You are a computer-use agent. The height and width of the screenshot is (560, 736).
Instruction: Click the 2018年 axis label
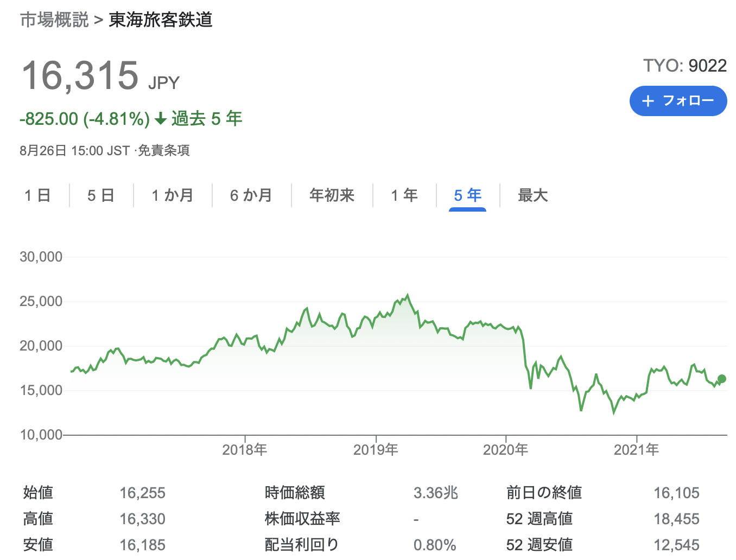point(245,450)
